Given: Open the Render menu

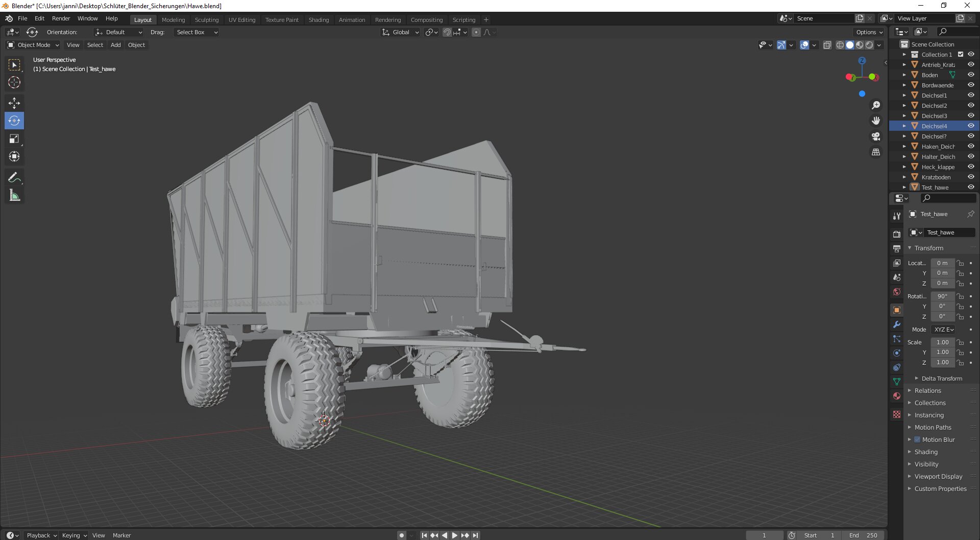Looking at the screenshot, I should (x=61, y=18).
